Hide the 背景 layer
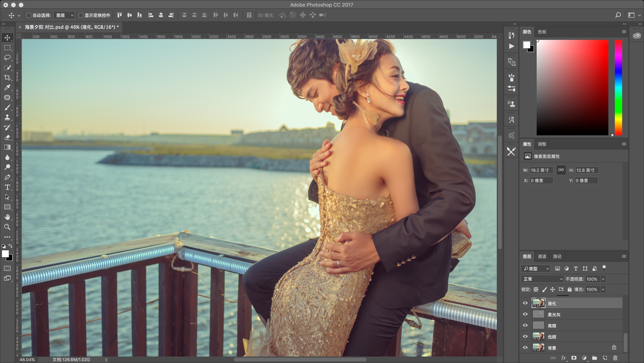The image size is (644, 363). coord(525,348)
